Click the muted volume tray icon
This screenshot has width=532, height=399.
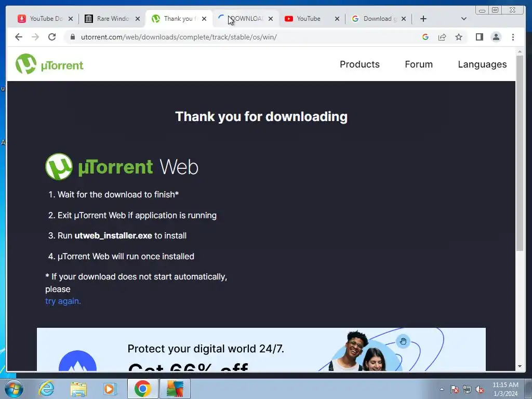480,389
